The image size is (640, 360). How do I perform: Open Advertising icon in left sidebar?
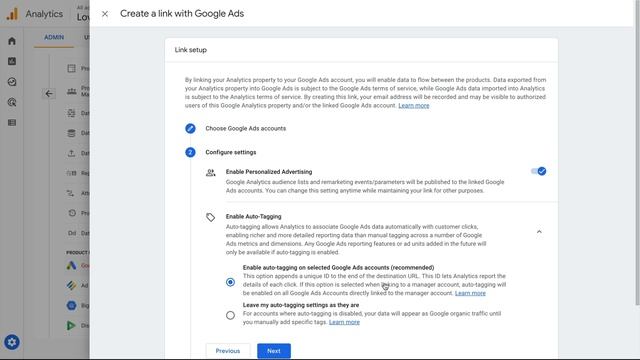(x=12, y=102)
